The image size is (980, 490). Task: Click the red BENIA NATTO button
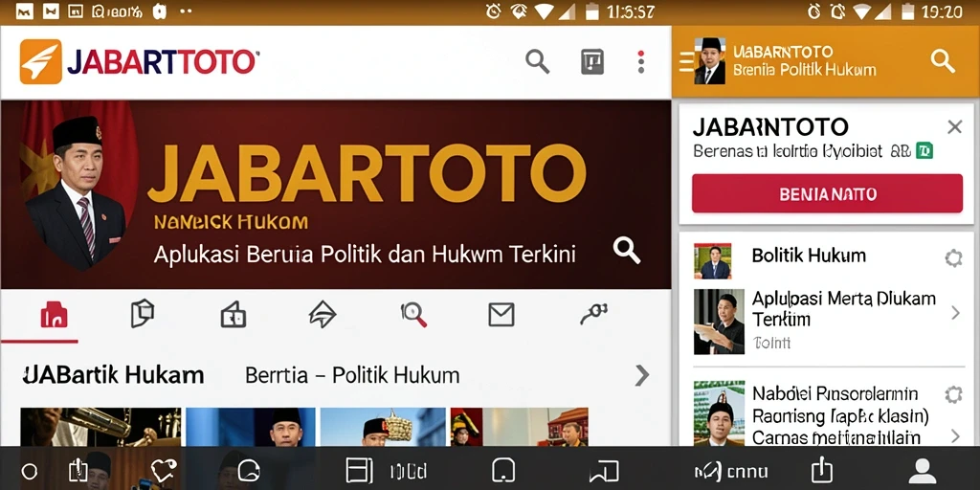point(828,193)
